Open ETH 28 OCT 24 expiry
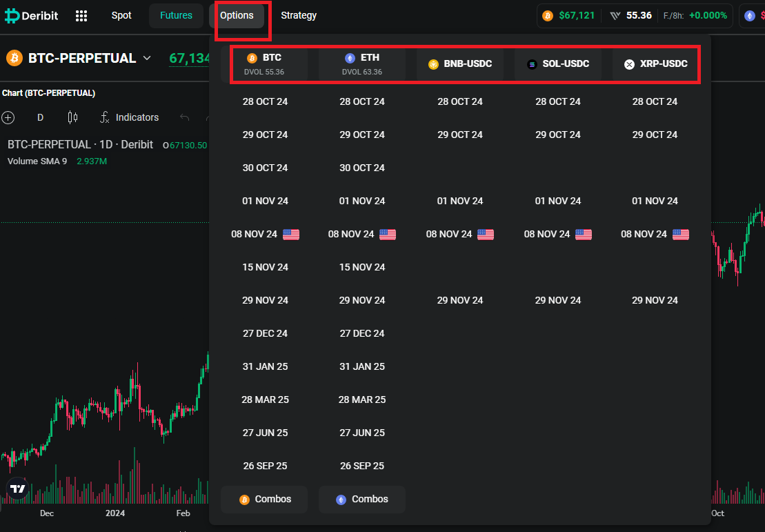Image resolution: width=765 pixels, height=532 pixels. 362,101
